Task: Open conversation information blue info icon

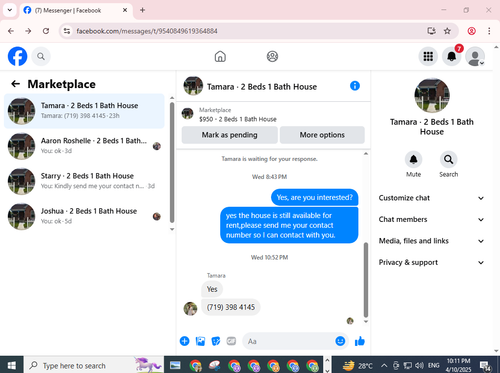Action: [x=355, y=86]
